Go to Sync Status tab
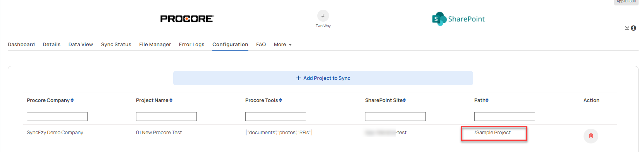644x152 pixels. pos(116,45)
